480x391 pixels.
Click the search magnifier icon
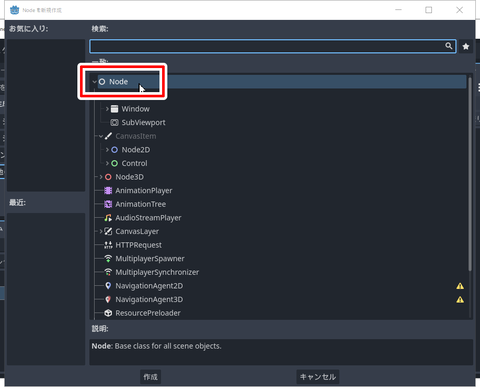[x=449, y=46]
